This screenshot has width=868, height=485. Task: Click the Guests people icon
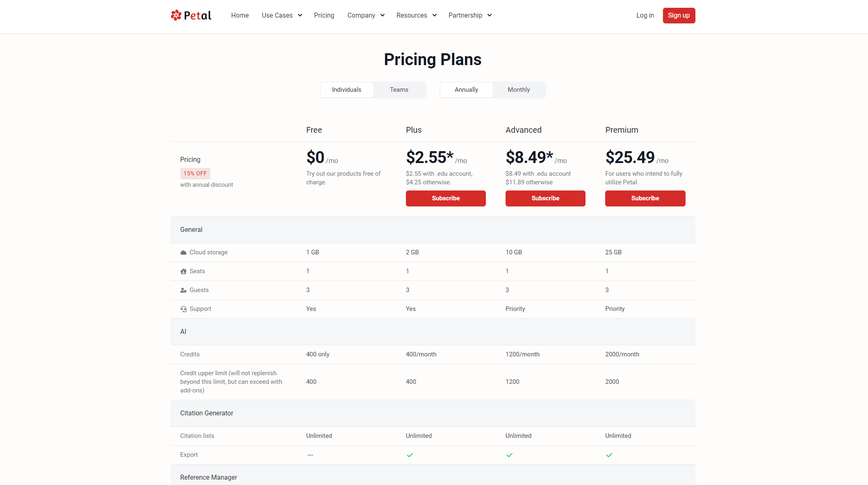point(183,290)
